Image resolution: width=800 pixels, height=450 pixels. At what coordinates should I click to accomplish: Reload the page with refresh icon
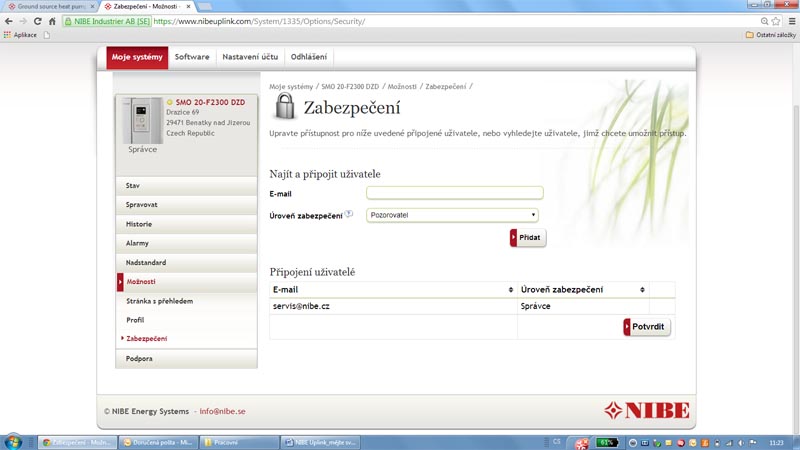click(37, 21)
